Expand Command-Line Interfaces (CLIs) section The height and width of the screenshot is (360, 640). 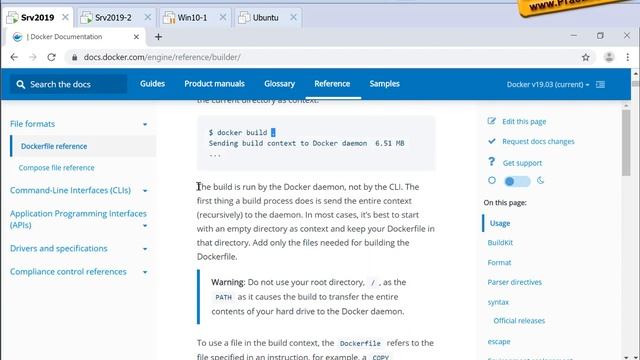click(x=145, y=191)
